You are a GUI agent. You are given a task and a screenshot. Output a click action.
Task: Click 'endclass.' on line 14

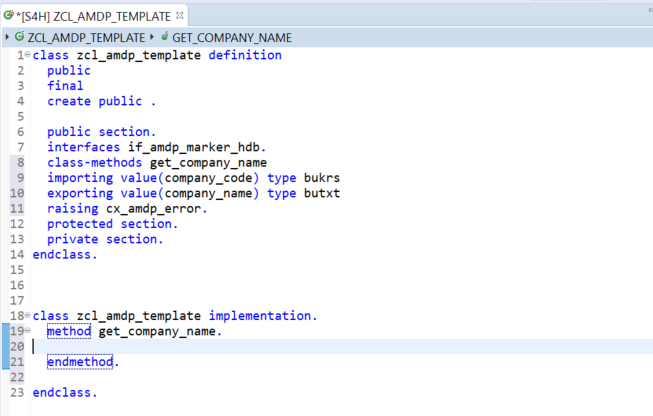65,254
